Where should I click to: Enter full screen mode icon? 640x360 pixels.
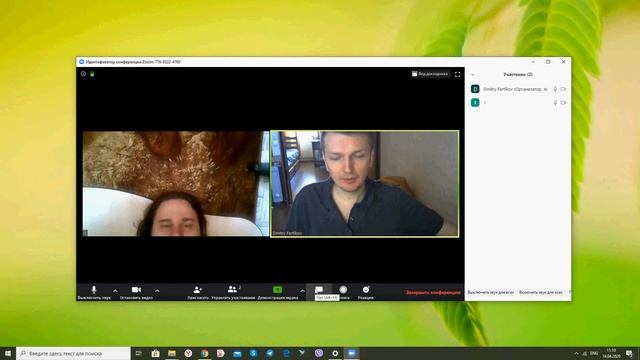pos(458,74)
